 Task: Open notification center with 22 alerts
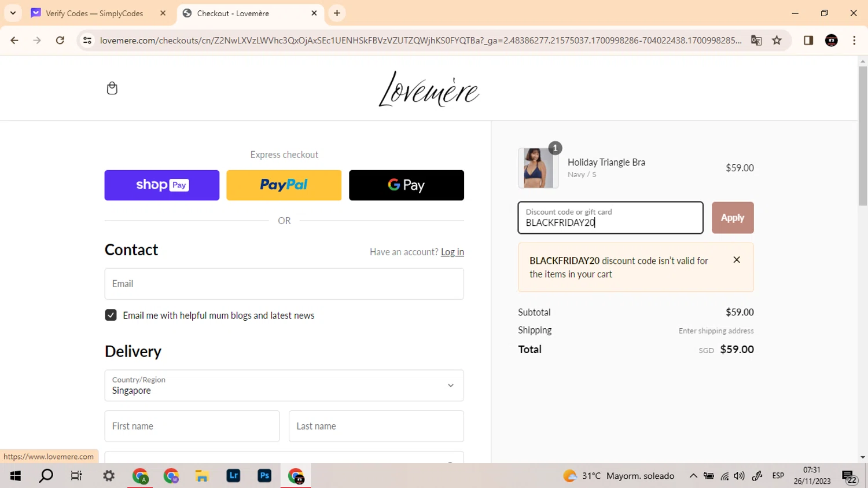(x=849, y=477)
